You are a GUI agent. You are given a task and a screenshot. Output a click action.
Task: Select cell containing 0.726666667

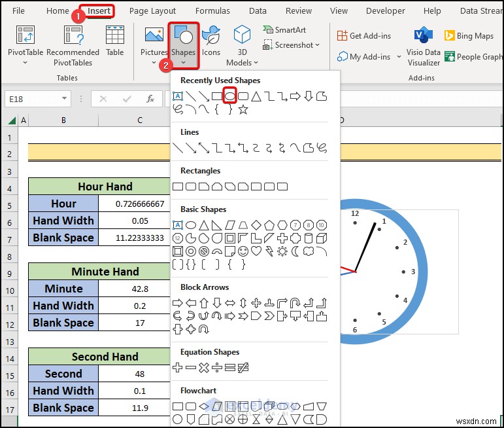pyautogui.click(x=135, y=204)
